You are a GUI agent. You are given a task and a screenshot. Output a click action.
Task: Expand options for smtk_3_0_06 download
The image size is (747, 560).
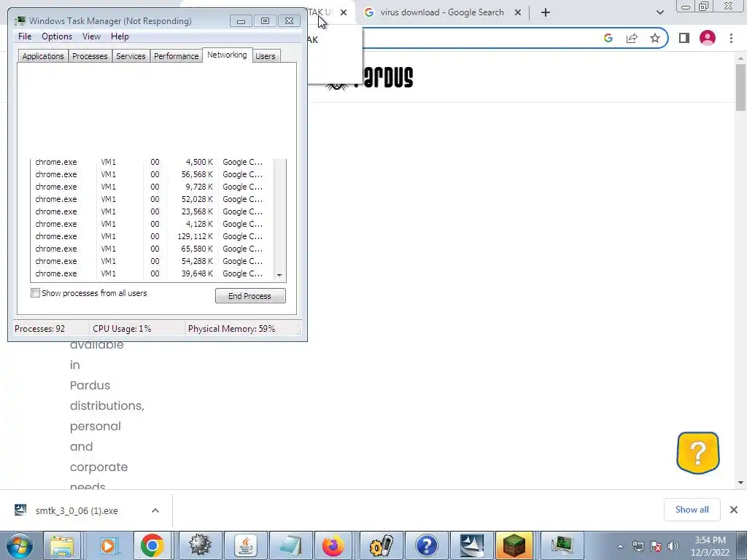155,510
